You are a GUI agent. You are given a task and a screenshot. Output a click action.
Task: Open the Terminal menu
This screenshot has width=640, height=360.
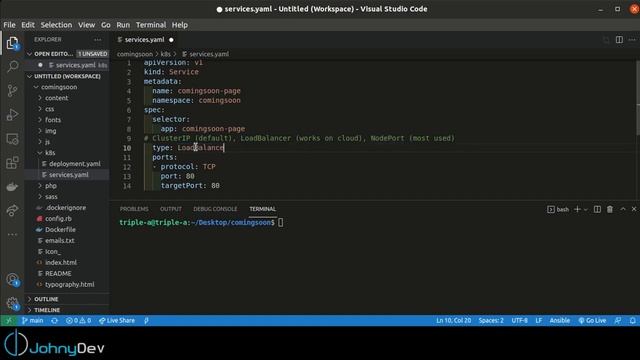(151, 25)
